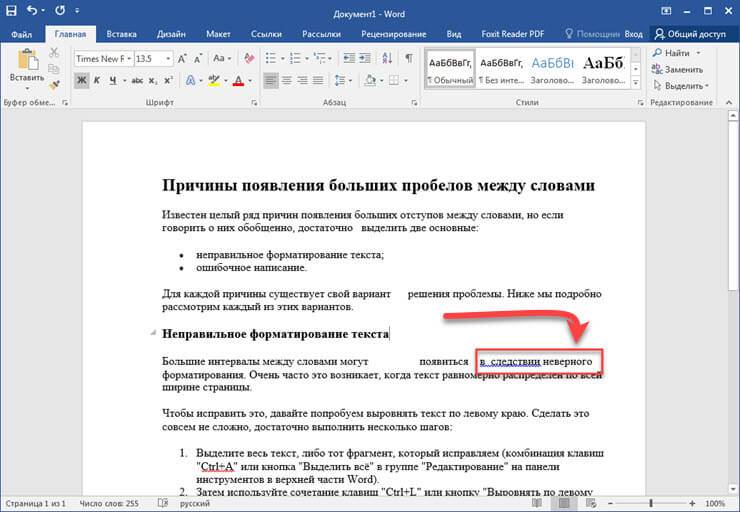The width and height of the screenshot is (740, 512).
Task: Decrease font size with the small A icon
Action: (x=198, y=59)
